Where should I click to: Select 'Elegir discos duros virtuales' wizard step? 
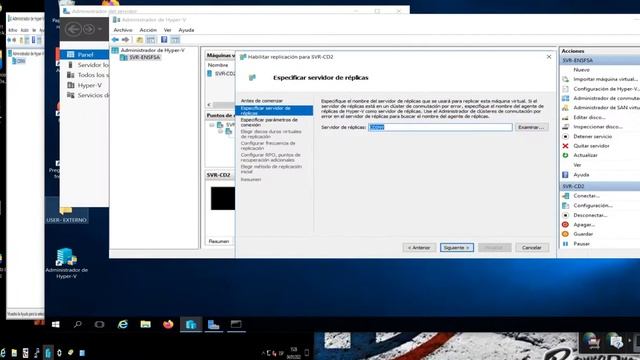pos(271,134)
